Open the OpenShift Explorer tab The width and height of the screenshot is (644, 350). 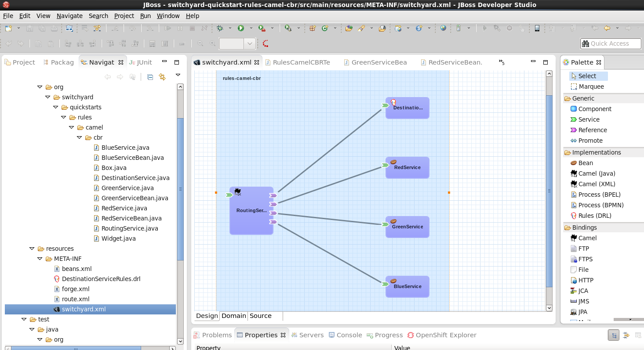pos(442,335)
